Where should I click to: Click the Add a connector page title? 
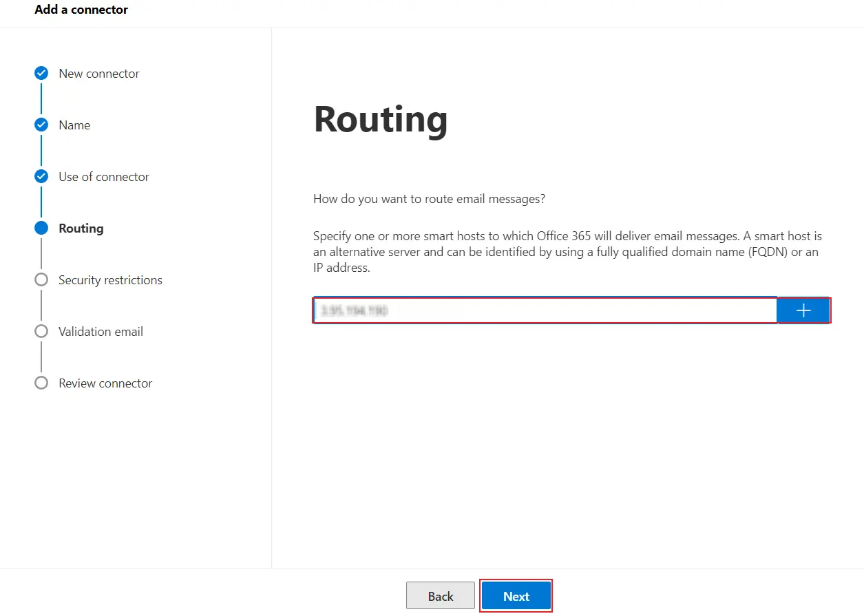coord(81,10)
